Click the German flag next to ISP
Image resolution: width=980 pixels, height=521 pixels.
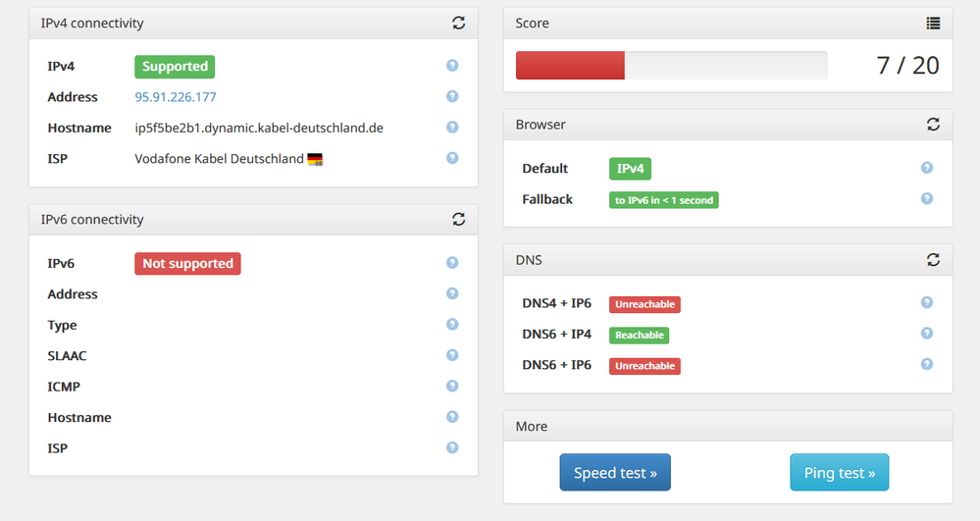coord(315,159)
